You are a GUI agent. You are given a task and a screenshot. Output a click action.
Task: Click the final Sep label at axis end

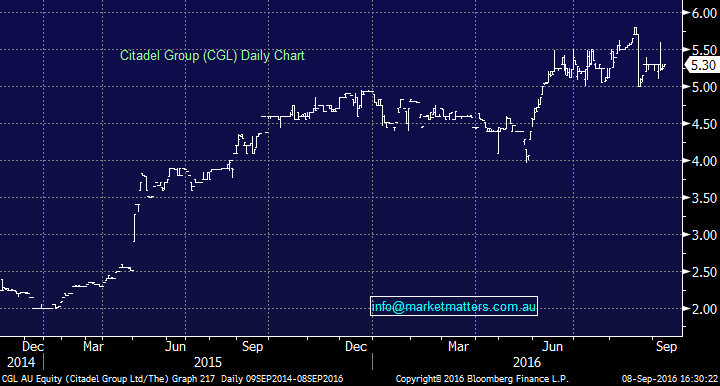click(x=666, y=346)
